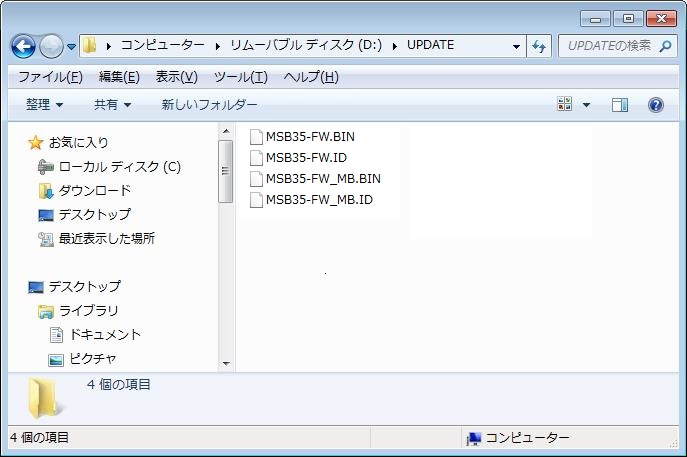
Task: Open the ファイル(F) menu
Action: pyautogui.click(x=50, y=77)
